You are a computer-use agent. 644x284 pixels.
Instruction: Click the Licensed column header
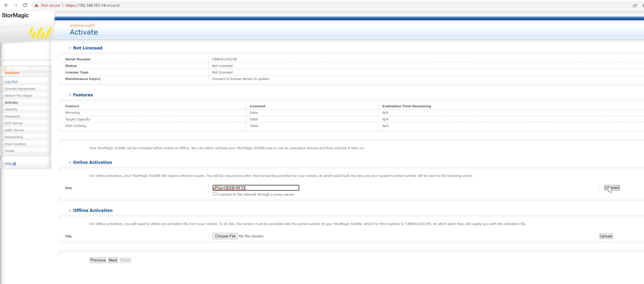(x=257, y=106)
